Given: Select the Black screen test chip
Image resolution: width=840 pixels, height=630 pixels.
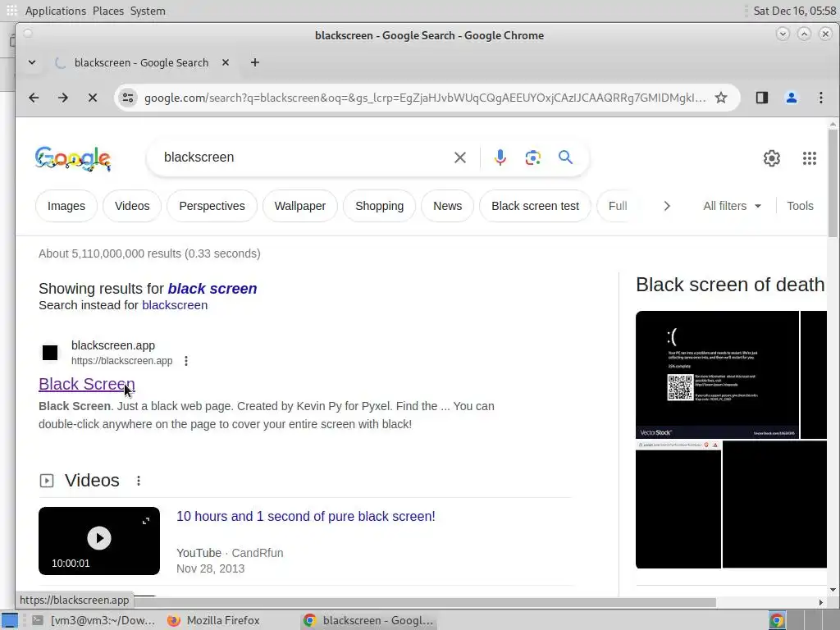Looking at the screenshot, I should click(x=535, y=206).
